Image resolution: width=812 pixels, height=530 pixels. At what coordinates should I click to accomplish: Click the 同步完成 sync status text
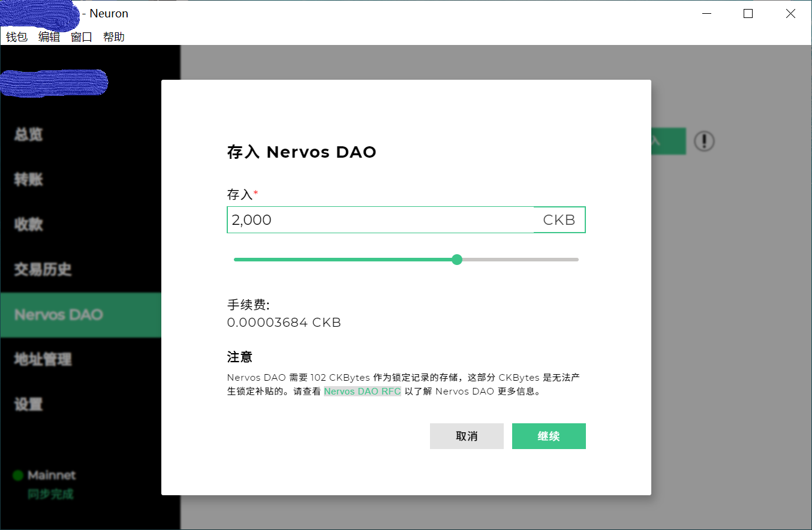50,494
